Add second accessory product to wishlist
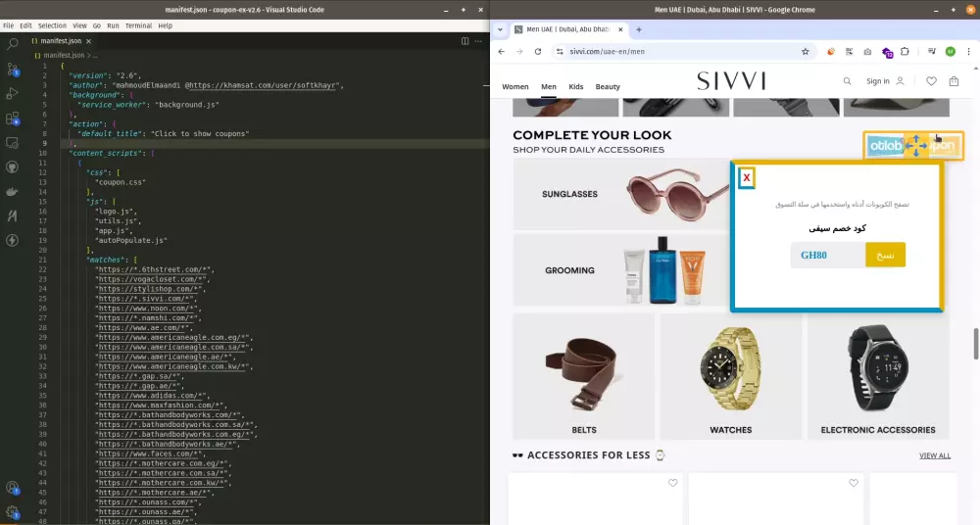Image resolution: width=980 pixels, height=525 pixels. pyautogui.click(x=854, y=483)
